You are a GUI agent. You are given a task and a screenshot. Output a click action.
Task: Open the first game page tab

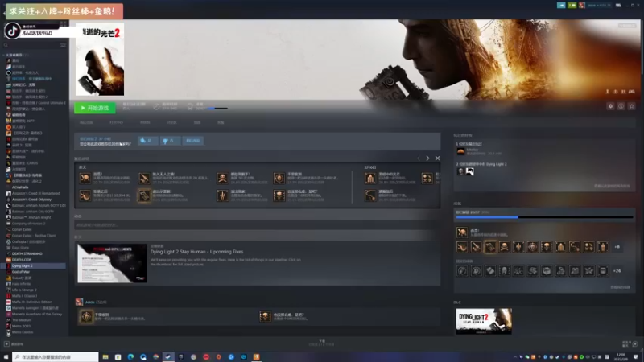coord(86,122)
